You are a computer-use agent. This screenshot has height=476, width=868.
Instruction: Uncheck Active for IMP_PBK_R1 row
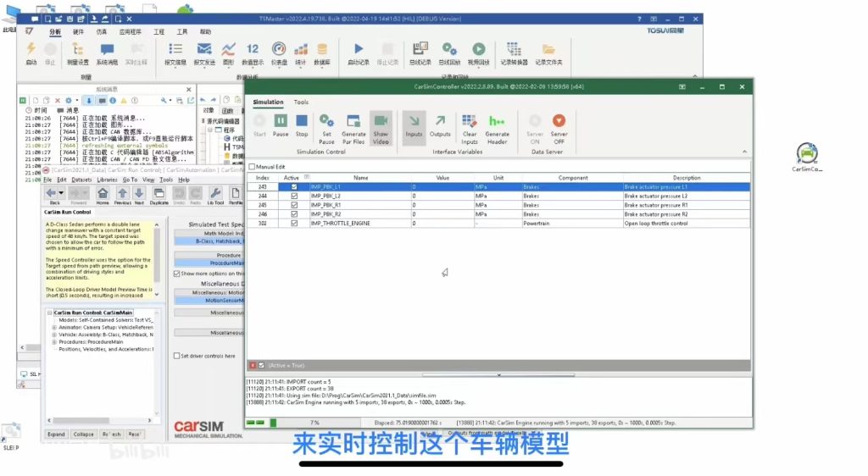pos(294,205)
